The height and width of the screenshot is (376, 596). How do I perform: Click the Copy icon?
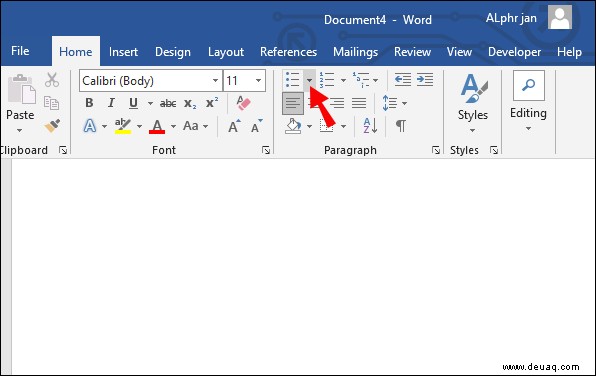click(x=51, y=103)
